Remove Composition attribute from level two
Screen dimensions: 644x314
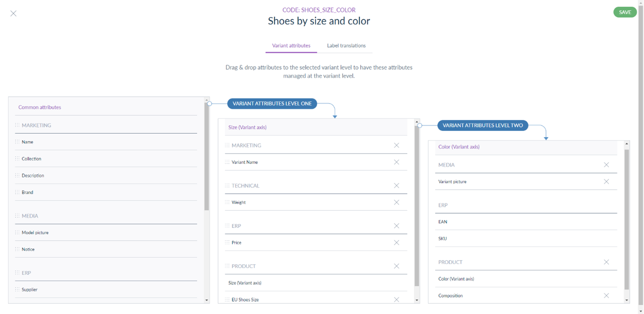pyautogui.click(x=606, y=296)
